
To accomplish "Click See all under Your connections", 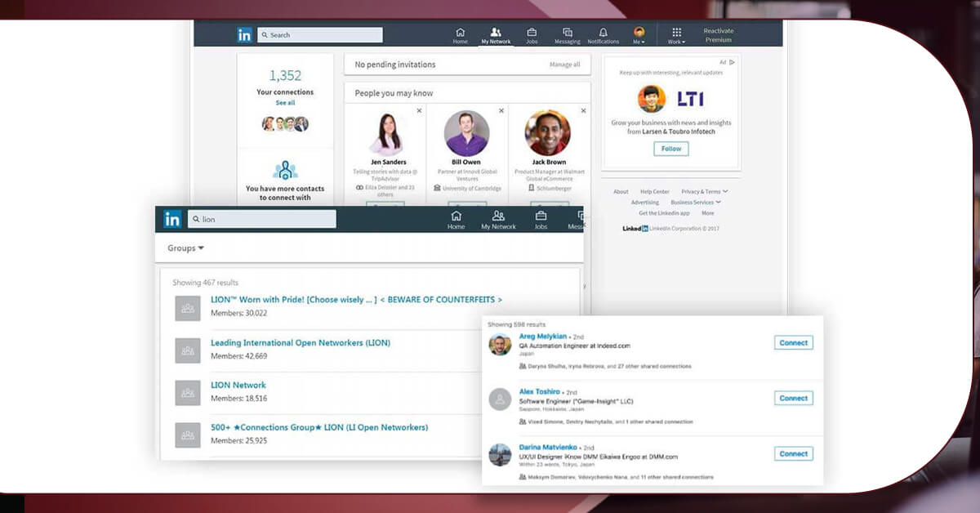I will pyautogui.click(x=285, y=103).
